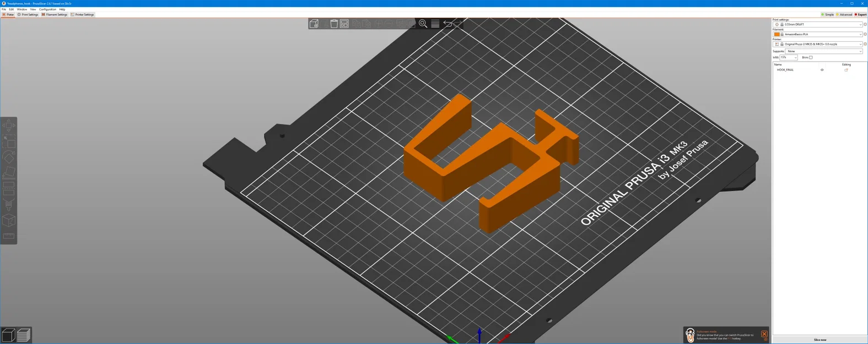
Task: Switch to the Print Settings tab
Action: [28, 15]
